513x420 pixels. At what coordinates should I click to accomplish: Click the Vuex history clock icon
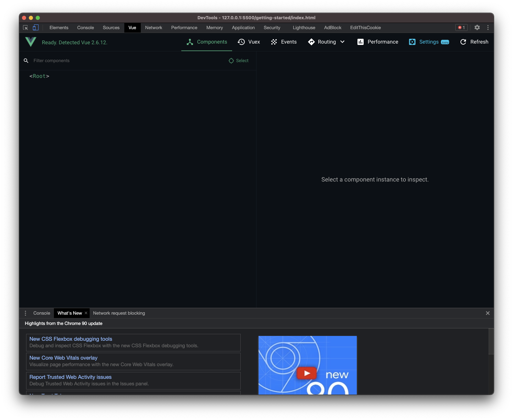241,42
